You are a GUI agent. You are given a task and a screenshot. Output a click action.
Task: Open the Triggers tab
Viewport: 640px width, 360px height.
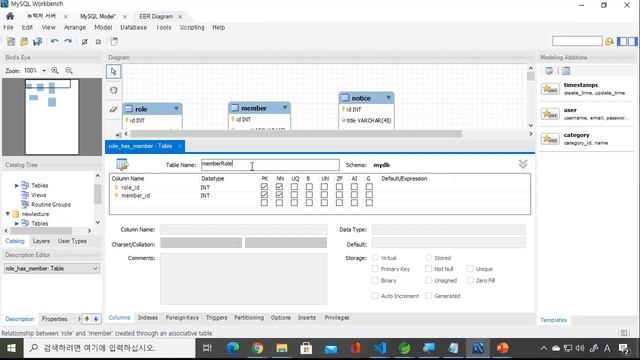pyautogui.click(x=216, y=318)
